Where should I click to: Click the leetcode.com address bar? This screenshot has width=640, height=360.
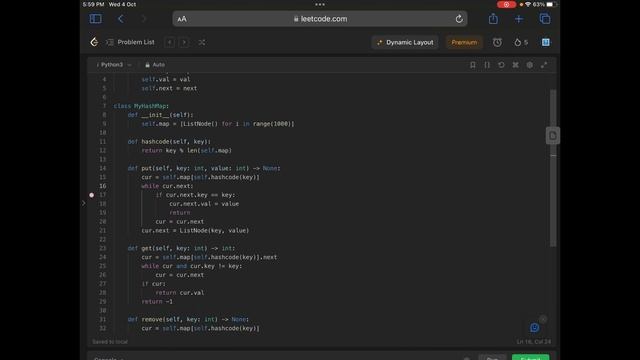(320, 19)
